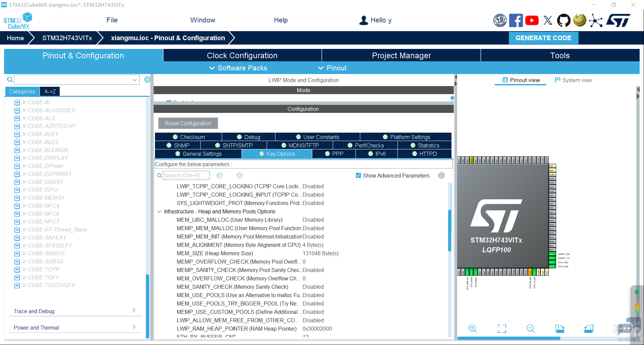The height and width of the screenshot is (345, 644).
Task: Collapse the configuration panel with side arrow
Action: (455, 81)
